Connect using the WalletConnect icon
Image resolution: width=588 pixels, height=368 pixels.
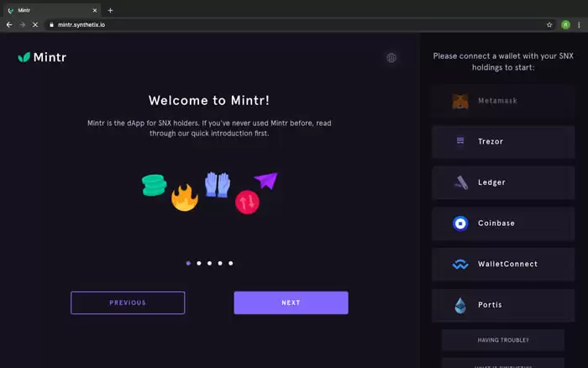(x=460, y=265)
